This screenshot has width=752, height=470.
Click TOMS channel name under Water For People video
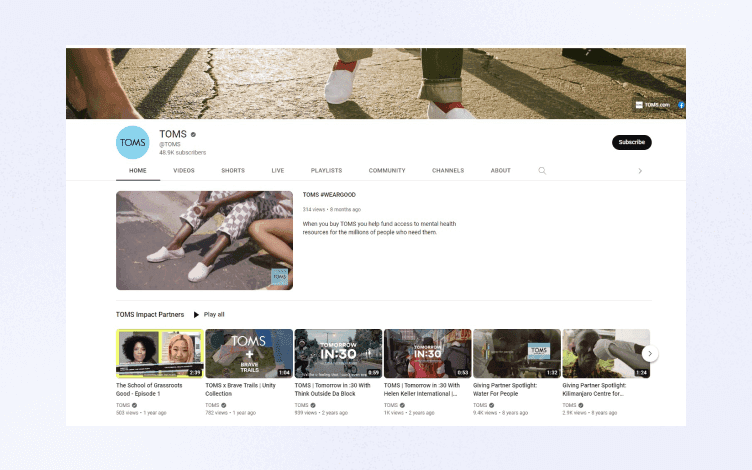click(480, 405)
